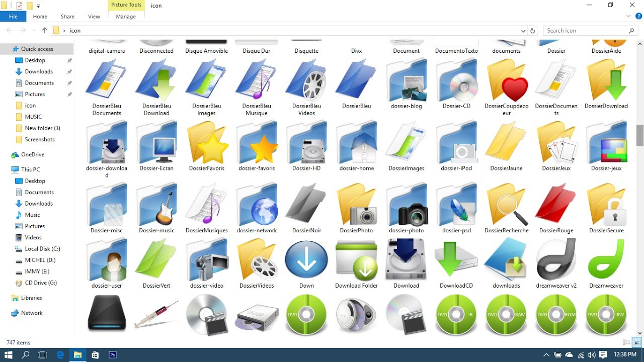Select the DossierRouge red folder icon

tap(556, 206)
